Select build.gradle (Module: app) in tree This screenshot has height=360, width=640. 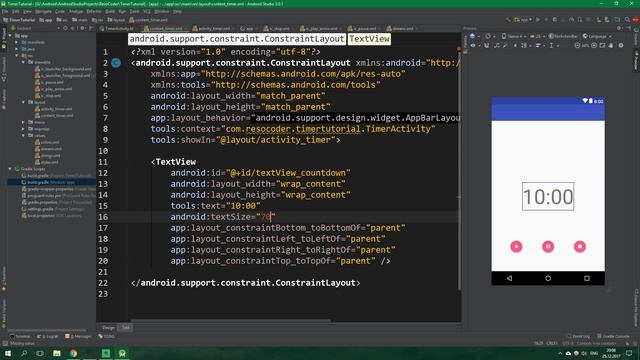(x=51, y=182)
